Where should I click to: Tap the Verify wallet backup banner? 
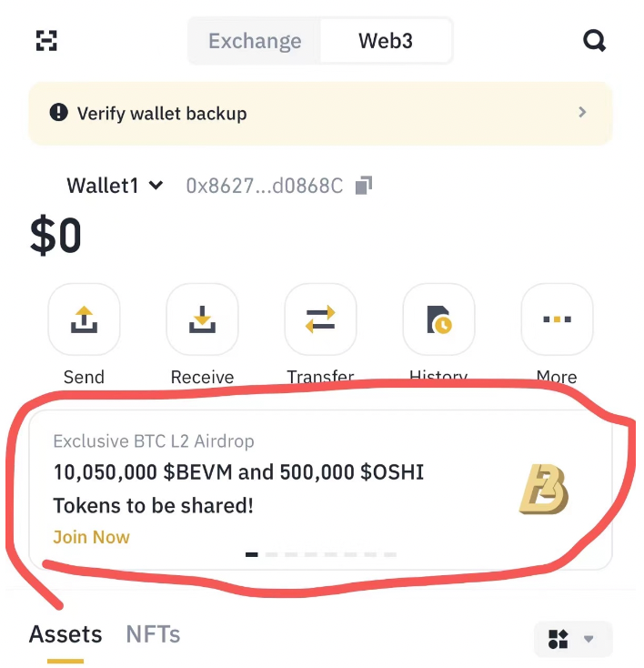click(320, 114)
